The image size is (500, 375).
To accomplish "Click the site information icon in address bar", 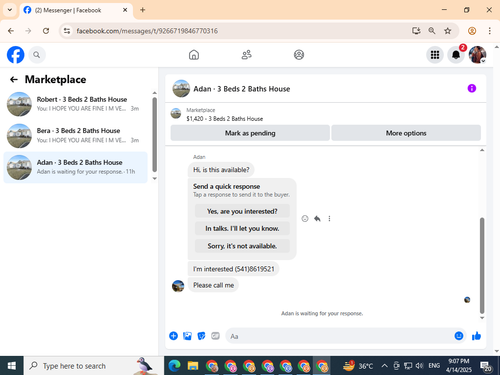I will pyautogui.click(x=67, y=31).
